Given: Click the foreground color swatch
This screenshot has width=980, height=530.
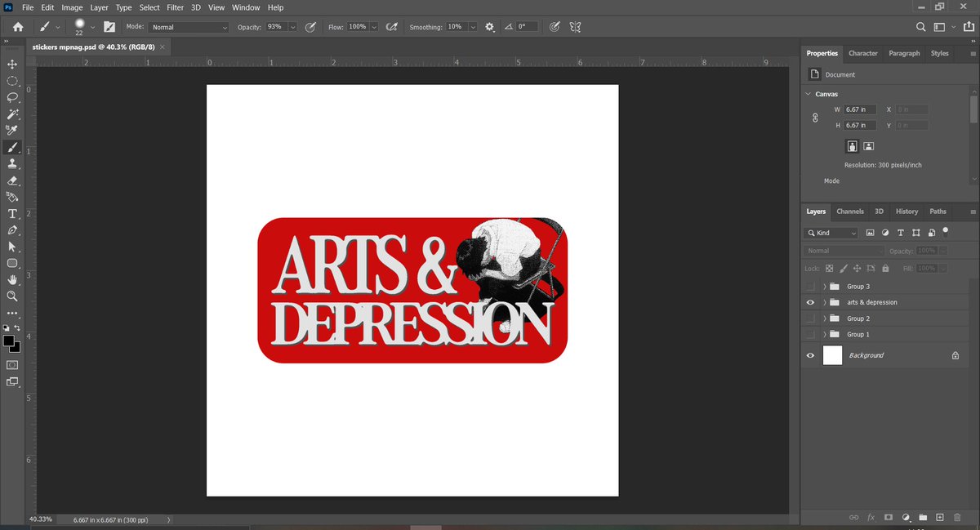Looking at the screenshot, I should pos(8,341).
